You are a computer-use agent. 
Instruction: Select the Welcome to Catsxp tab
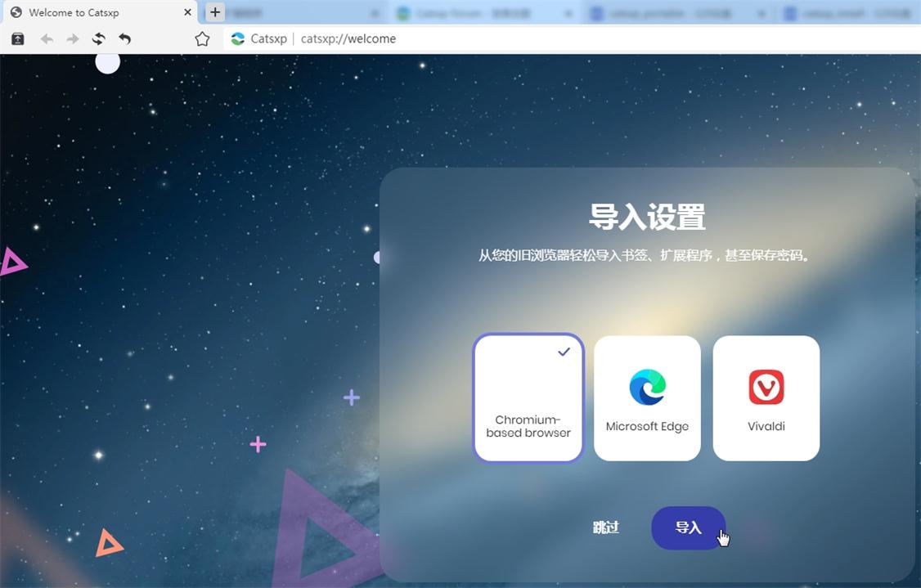[100, 12]
